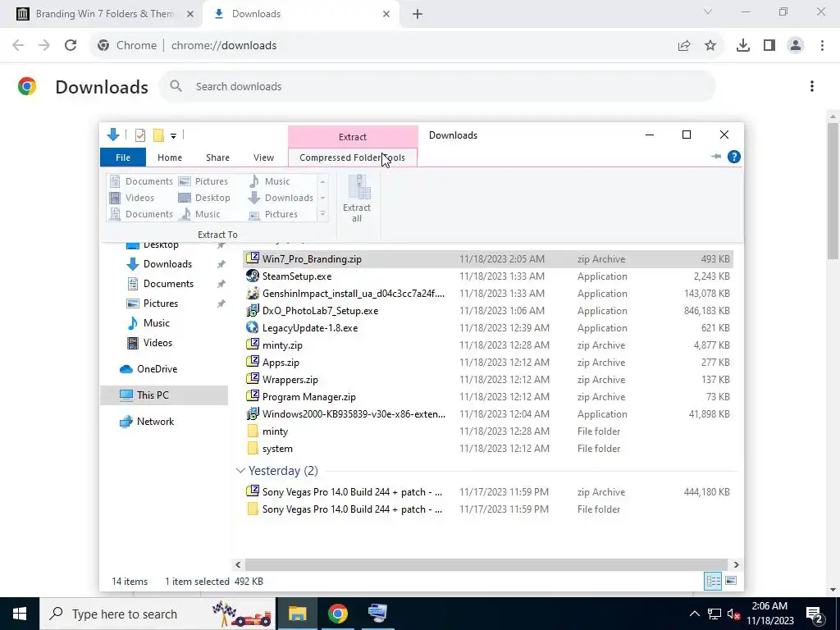Select Program Manager.zip icon
The height and width of the screenshot is (630, 840).
[x=253, y=396]
